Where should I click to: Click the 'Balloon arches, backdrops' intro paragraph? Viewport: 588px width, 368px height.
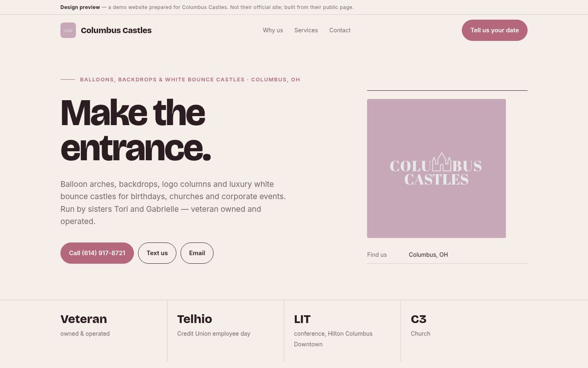coord(173,203)
